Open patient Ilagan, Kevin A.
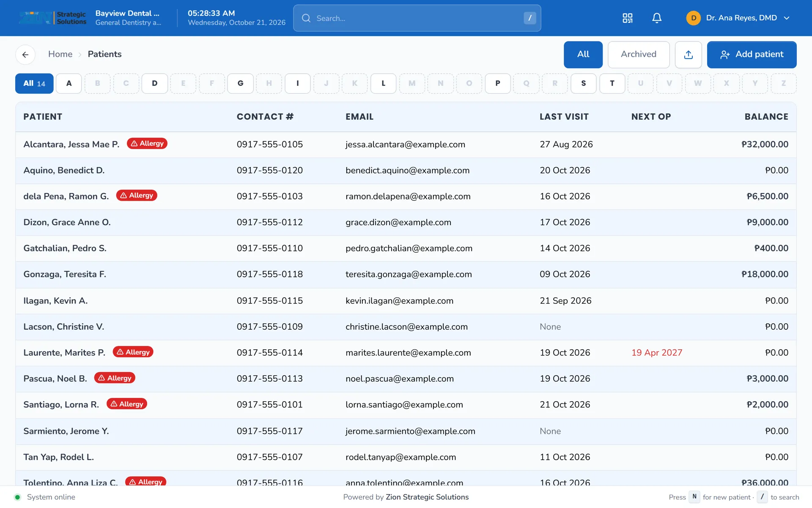The image size is (812, 508). [55, 301]
